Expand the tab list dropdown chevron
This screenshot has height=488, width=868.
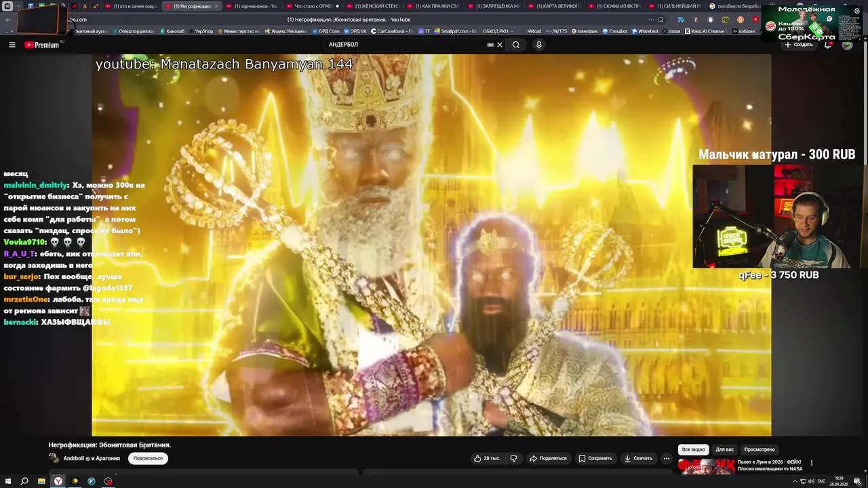(x=18, y=6)
